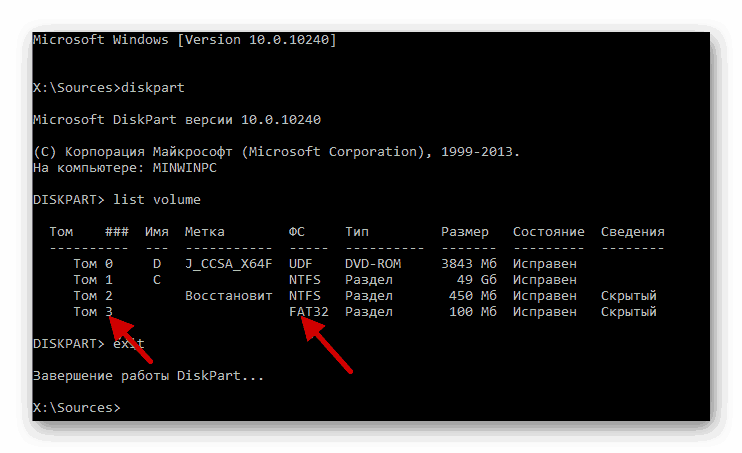The width and height of the screenshot is (742, 453).
Task: Click the "Завершение работы DiskPart..." message
Action: click(149, 376)
